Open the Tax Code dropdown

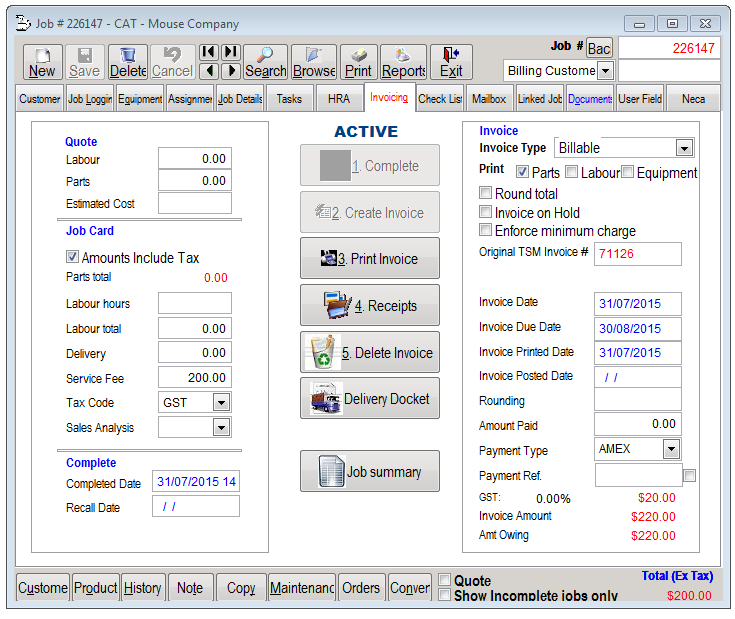[221, 403]
